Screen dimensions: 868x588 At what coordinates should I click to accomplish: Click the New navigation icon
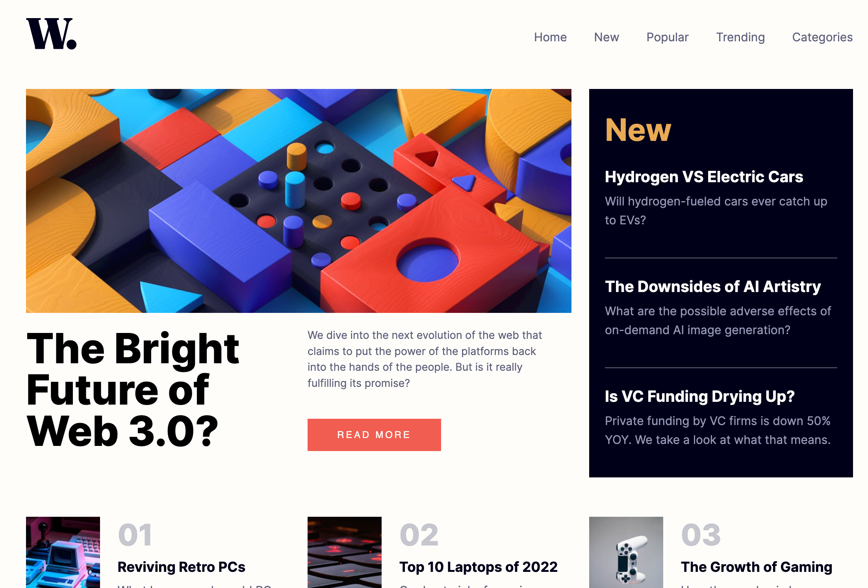point(606,37)
